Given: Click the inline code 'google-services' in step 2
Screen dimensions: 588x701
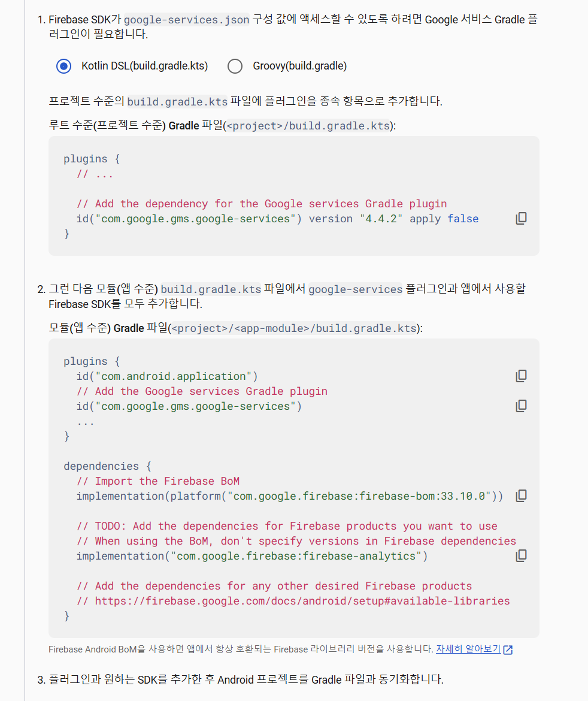Looking at the screenshot, I should 355,290.
